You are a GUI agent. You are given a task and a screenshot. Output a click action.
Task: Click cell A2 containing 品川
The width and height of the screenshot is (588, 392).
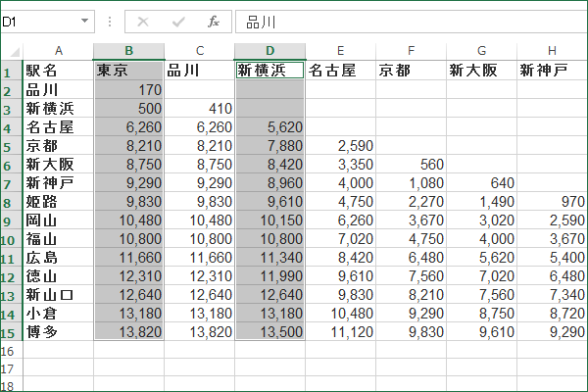pyautogui.click(x=58, y=89)
